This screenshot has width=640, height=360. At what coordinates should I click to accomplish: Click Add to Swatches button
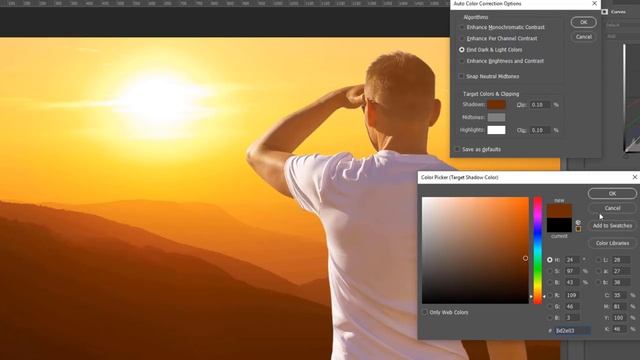pos(612,226)
